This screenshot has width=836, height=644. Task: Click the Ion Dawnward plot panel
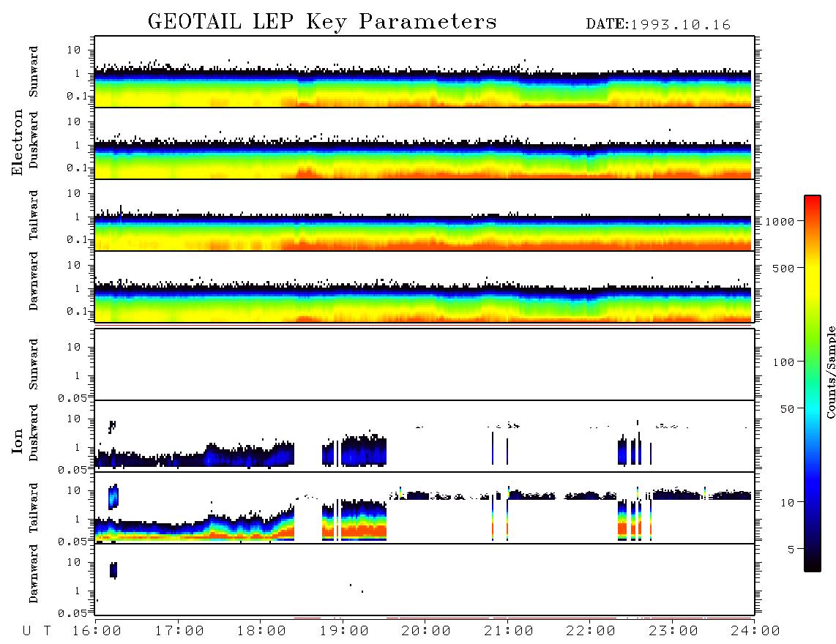click(x=425, y=579)
